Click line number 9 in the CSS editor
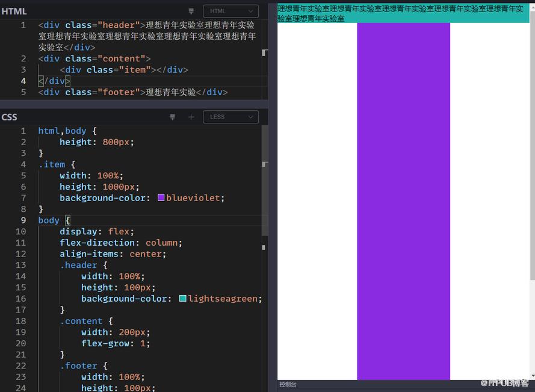 tap(23, 220)
